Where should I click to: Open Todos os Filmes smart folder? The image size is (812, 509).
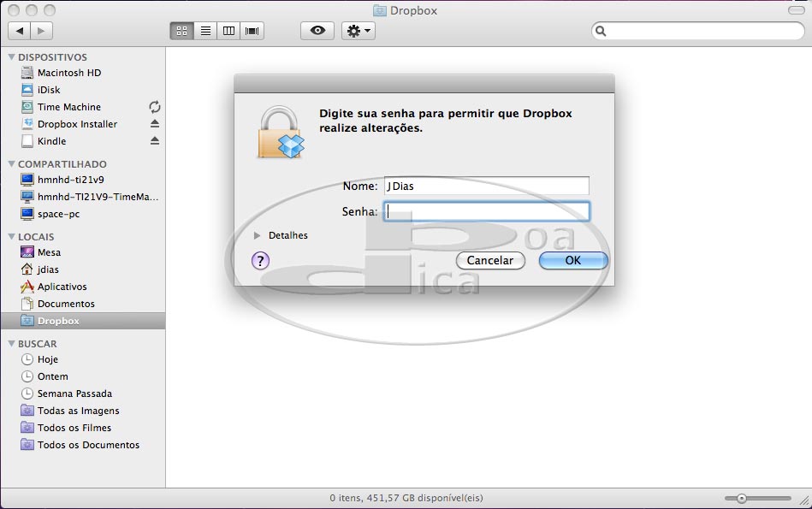[x=83, y=428]
